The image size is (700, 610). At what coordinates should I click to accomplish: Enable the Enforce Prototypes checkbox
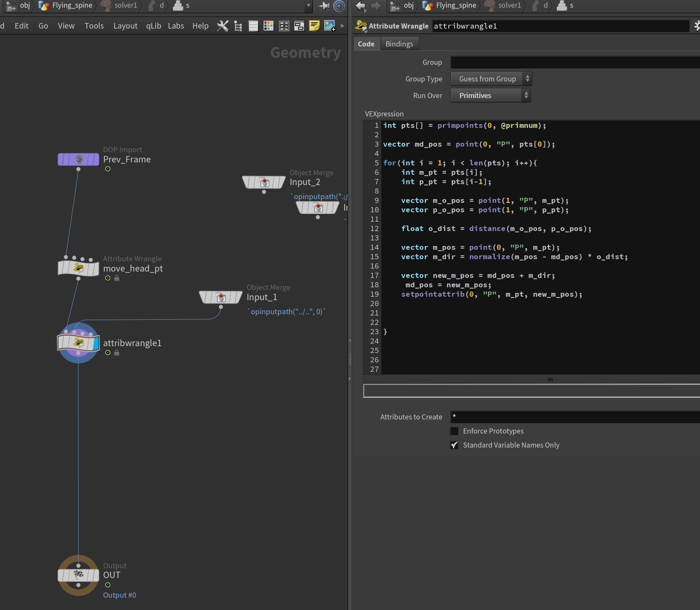coord(455,431)
